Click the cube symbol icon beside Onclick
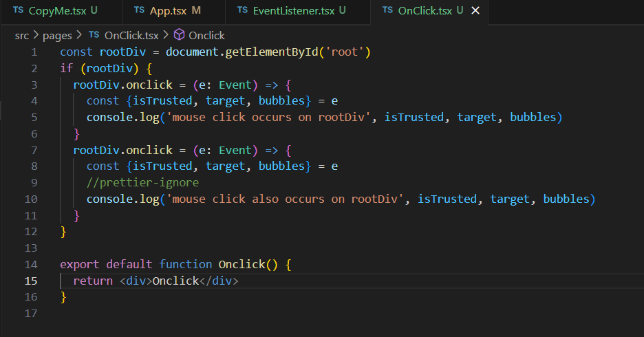Image resolution: width=644 pixels, height=337 pixels. pyautogui.click(x=179, y=35)
